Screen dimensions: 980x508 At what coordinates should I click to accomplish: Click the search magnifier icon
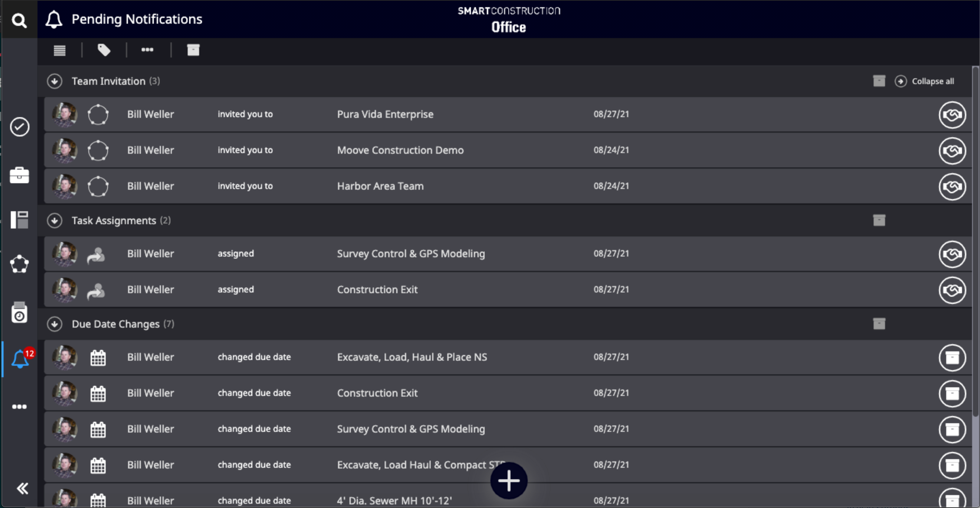coord(19,20)
